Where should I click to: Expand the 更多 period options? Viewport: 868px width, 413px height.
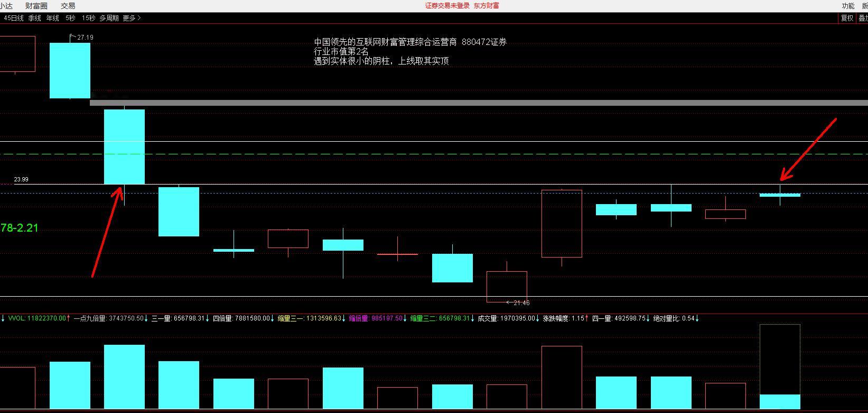tap(132, 18)
